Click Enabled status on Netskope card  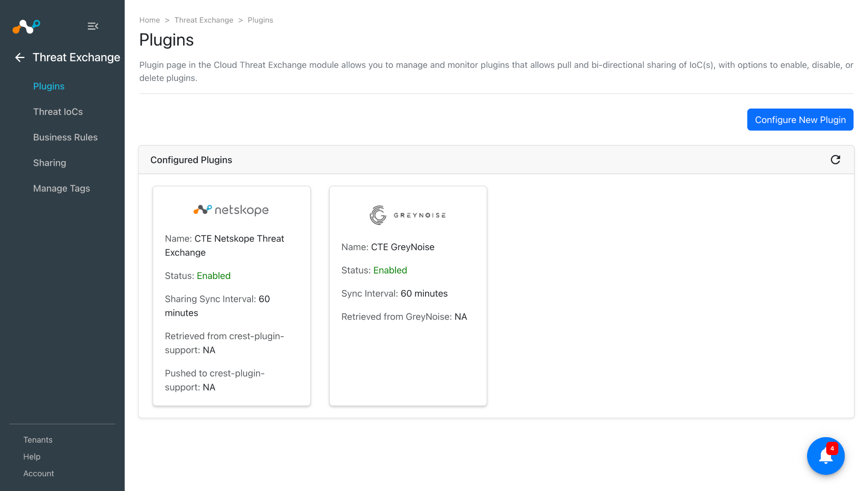[x=214, y=276]
